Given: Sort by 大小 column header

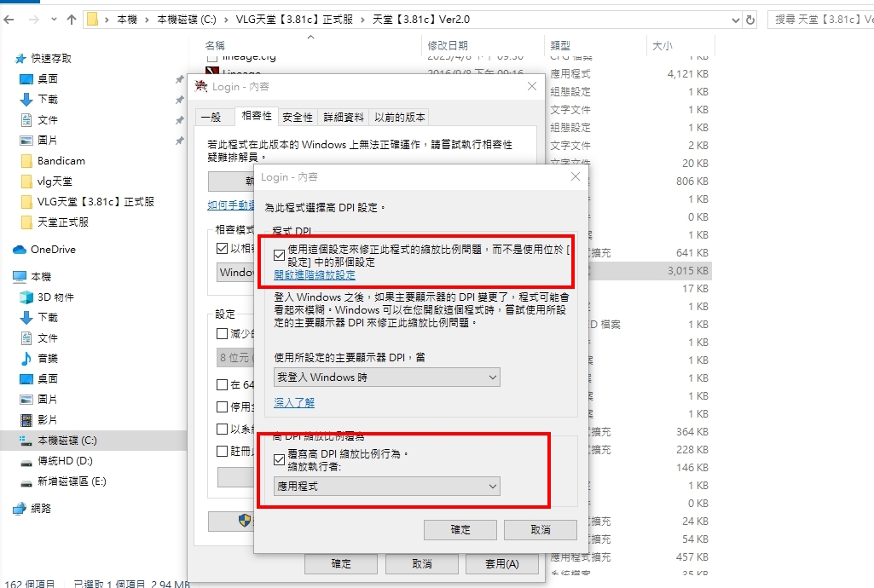Looking at the screenshot, I should (x=663, y=46).
